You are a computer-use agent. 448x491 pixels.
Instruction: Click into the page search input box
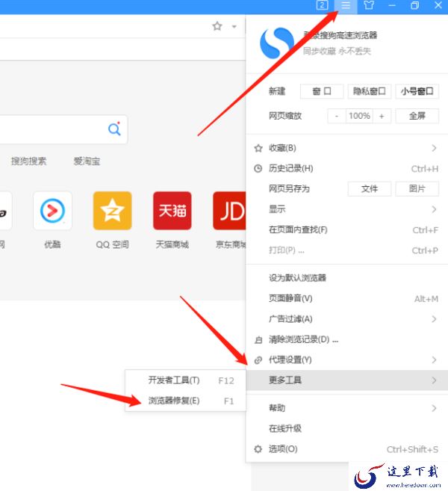point(63,129)
